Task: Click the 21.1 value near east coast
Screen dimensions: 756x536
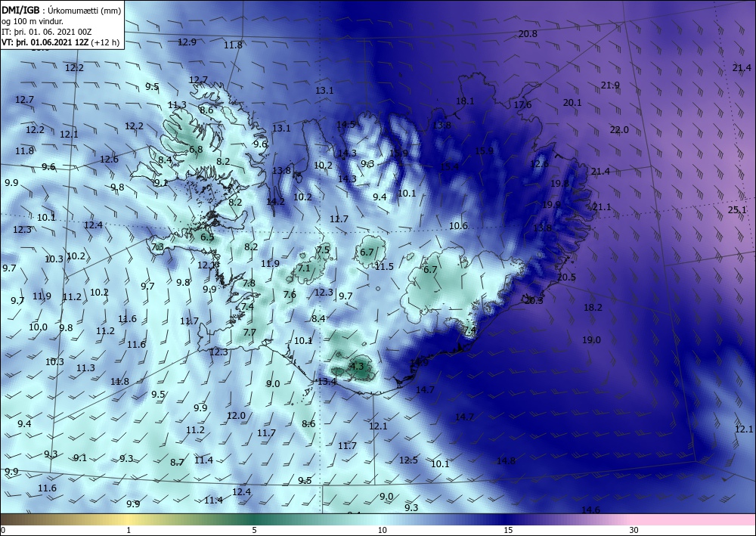Action: point(602,207)
